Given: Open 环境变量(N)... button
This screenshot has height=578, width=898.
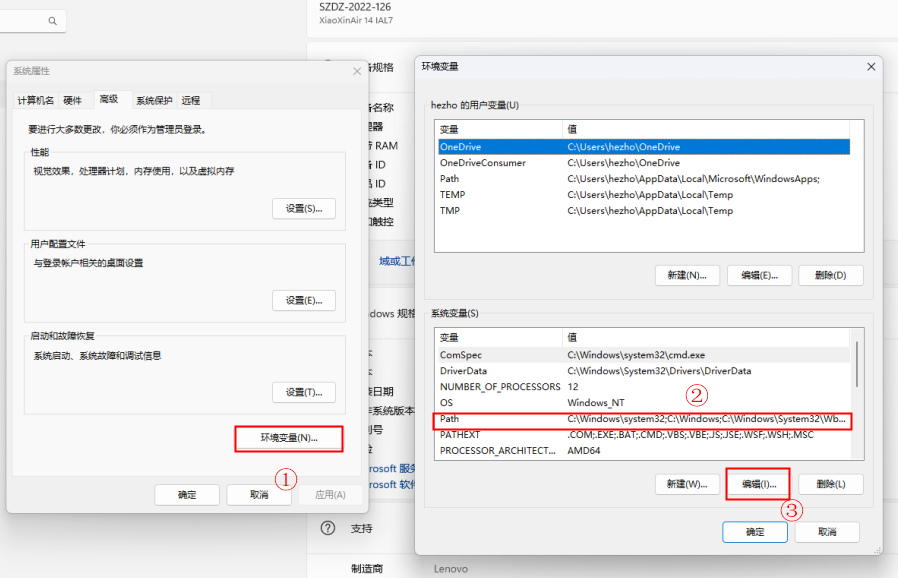Looking at the screenshot, I should tap(289, 438).
